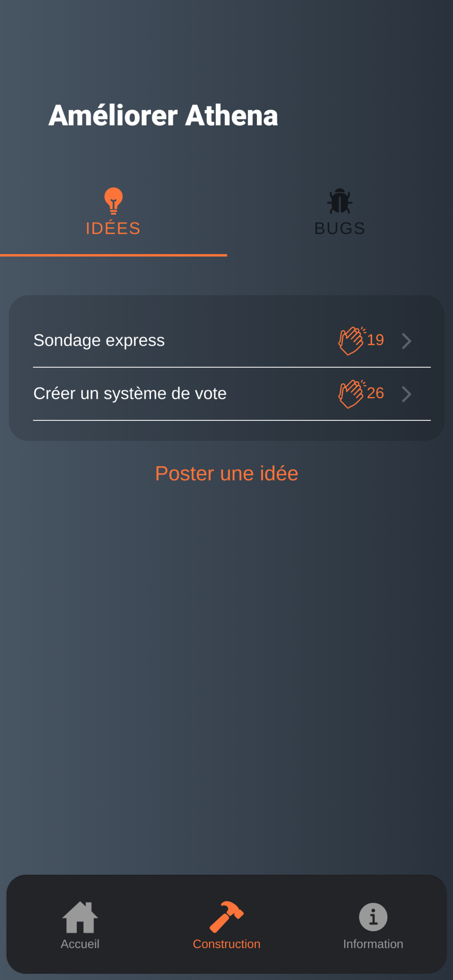The height and width of the screenshot is (980, 453).
Task: Tap the clapping hands on Créer un système de vote
Action: point(352,394)
